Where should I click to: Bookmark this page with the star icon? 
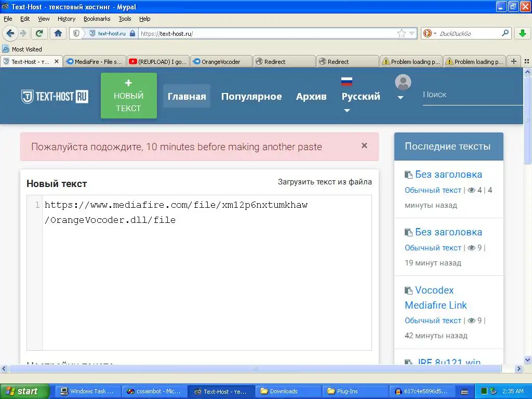(x=402, y=33)
